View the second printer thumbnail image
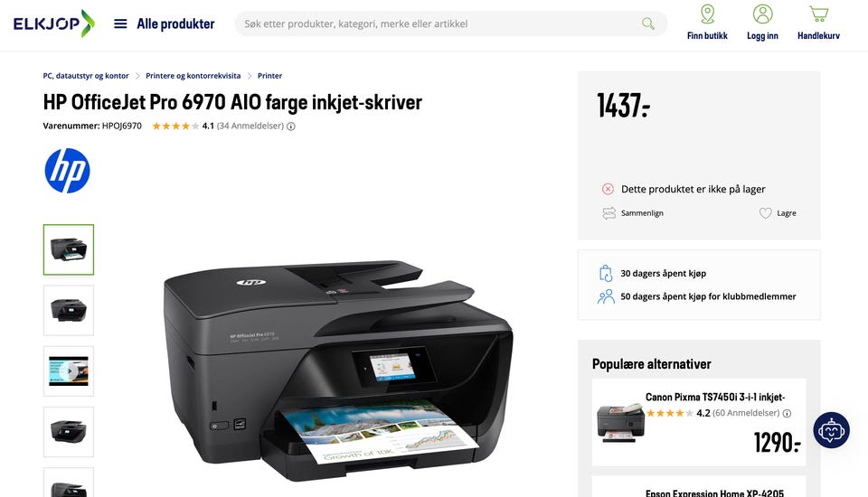Screen dimensions: 868x497 tap(69, 311)
